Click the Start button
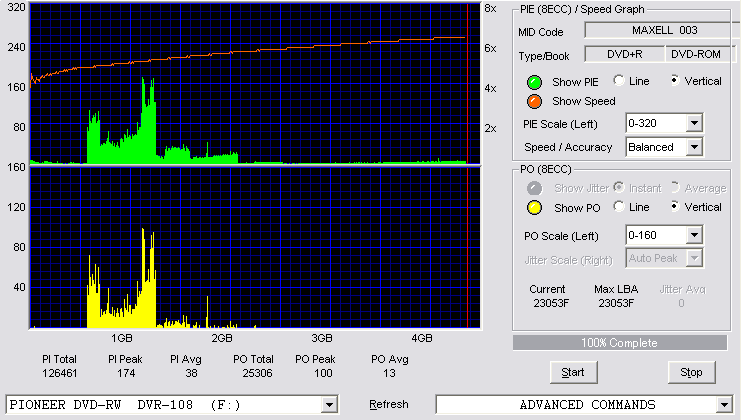This screenshot has height=420, width=742. tap(573, 372)
